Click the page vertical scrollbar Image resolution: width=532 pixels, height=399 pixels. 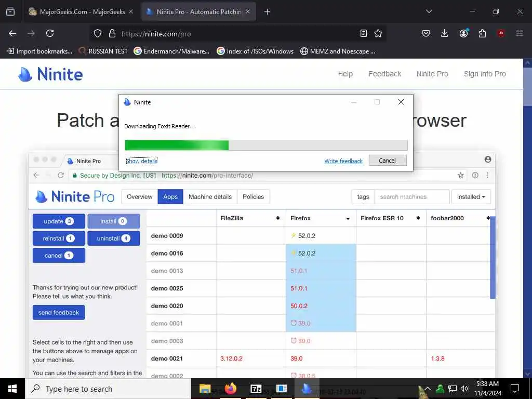coord(527,218)
